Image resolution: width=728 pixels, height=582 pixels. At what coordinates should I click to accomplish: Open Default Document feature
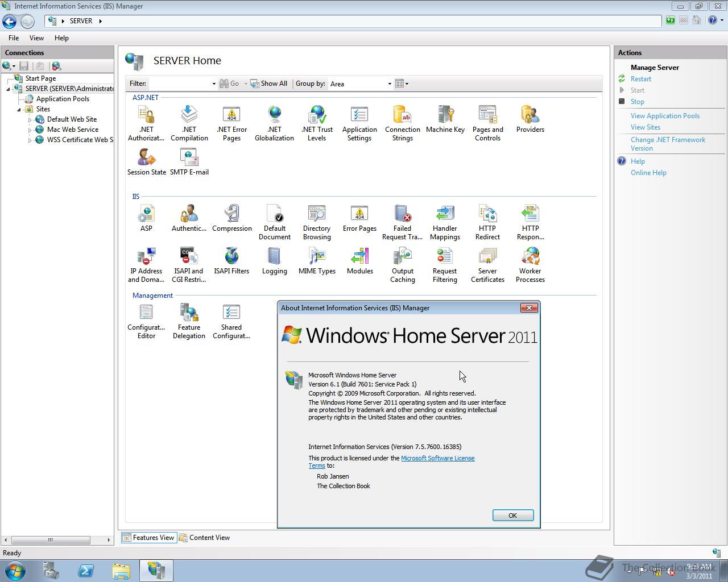274,222
